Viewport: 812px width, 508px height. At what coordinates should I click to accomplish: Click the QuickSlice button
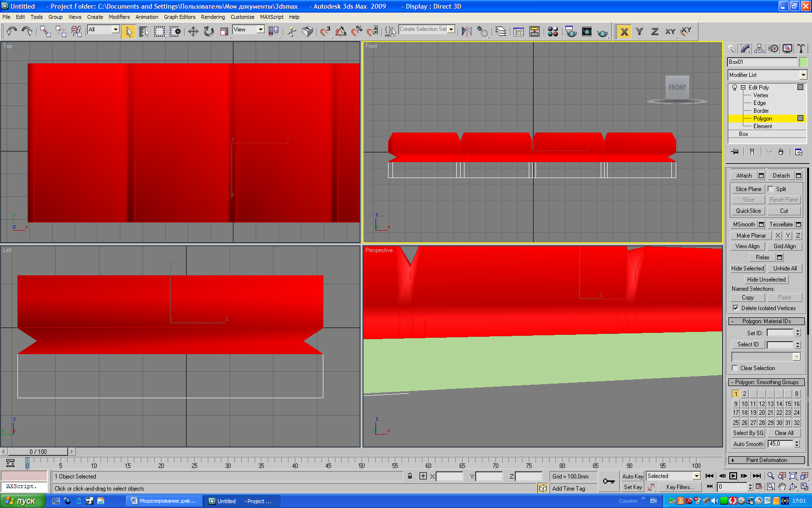748,211
